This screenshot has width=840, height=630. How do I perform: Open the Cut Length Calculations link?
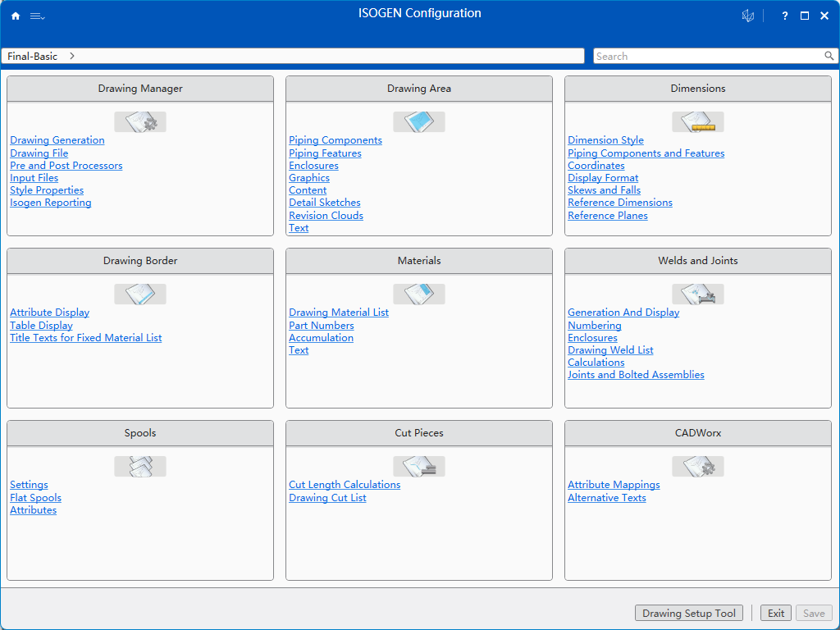point(345,485)
